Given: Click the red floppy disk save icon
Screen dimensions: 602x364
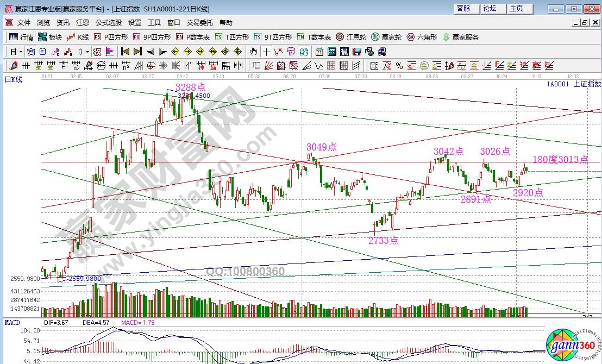Looking at the screenshot, I should (357, 52).
